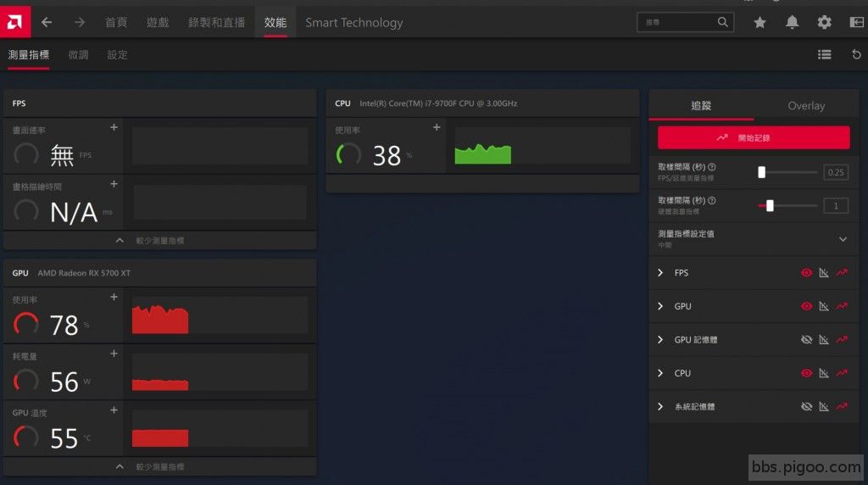Go back with the left arrow
Screen dimensions: 868x485
tap(47, 22)
